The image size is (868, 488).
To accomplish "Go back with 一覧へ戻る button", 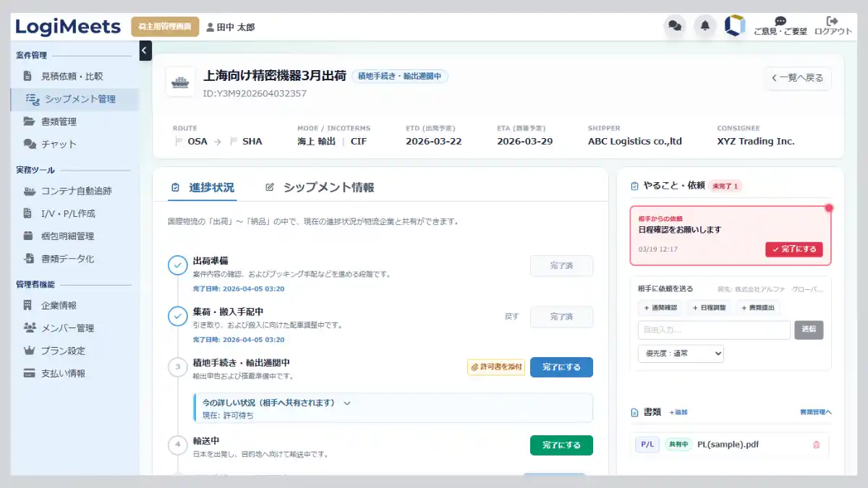I will pos(797,78).
